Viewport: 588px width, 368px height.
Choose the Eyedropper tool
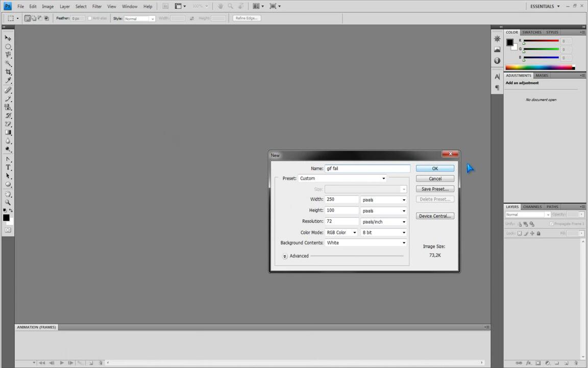click(x=8, y=81)
